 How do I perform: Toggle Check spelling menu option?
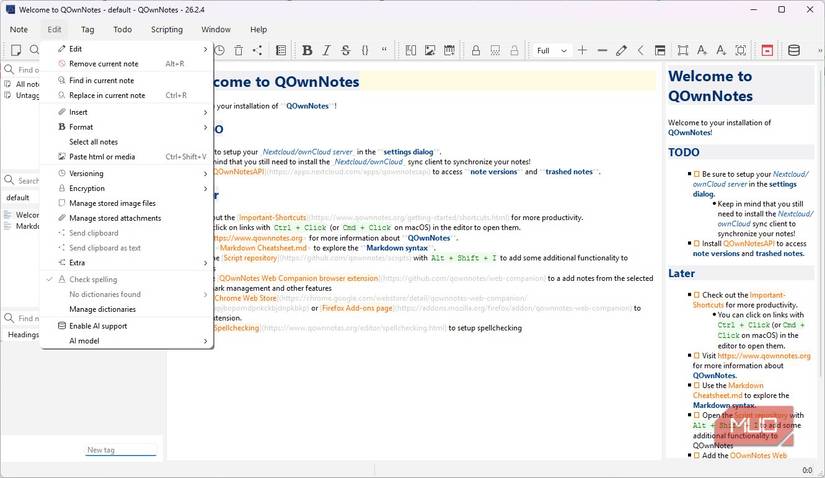pos(126,280)
